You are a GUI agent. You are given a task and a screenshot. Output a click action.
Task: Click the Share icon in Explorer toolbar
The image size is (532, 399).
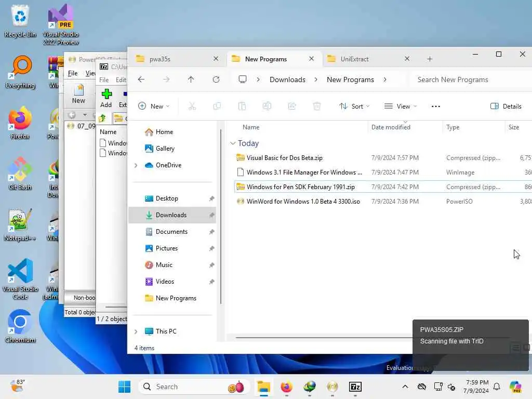(x=292, y=106)
